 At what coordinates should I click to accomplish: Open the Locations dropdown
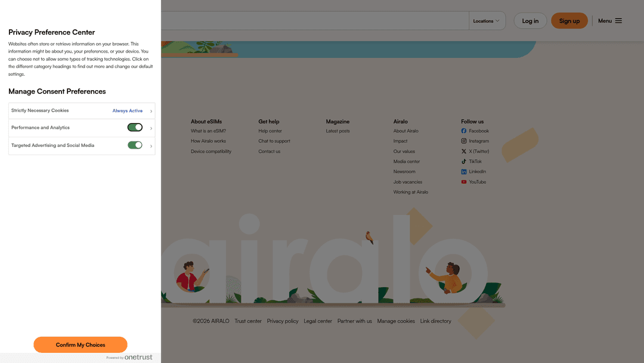coord(487,20)
